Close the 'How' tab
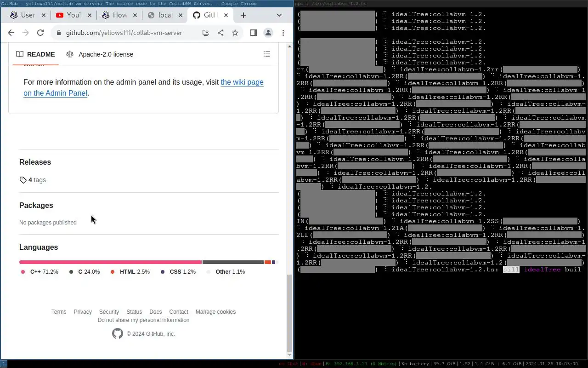 136,15
